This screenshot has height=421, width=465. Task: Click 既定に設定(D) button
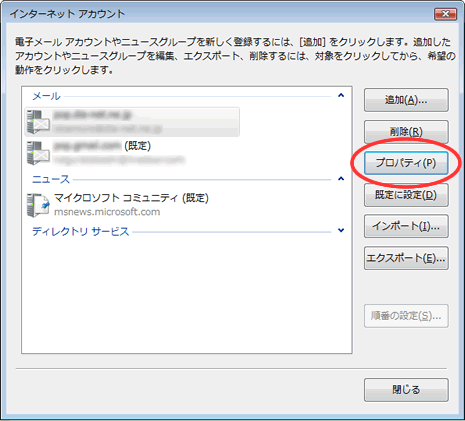pyautogui.click(x=406, y=195)
